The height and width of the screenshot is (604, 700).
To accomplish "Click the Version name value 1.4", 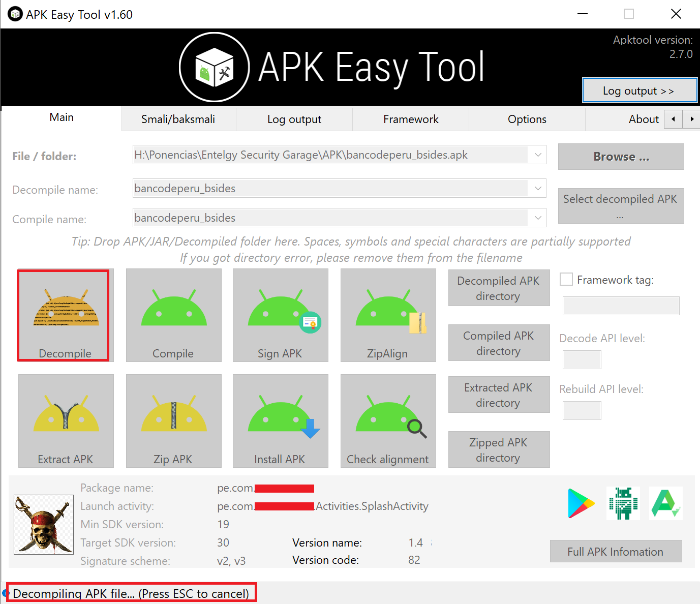I will (416, 542).
